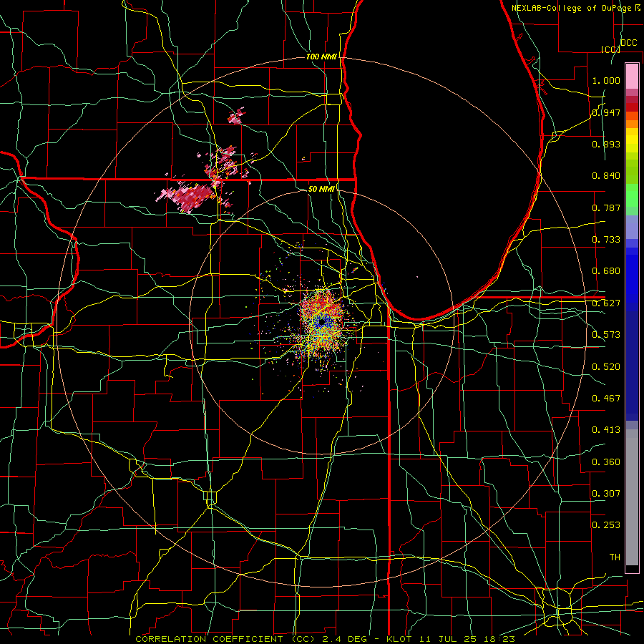The image size is (644, 644).
Task: Select the 0.253 legend value
Action: pos(606,525)
